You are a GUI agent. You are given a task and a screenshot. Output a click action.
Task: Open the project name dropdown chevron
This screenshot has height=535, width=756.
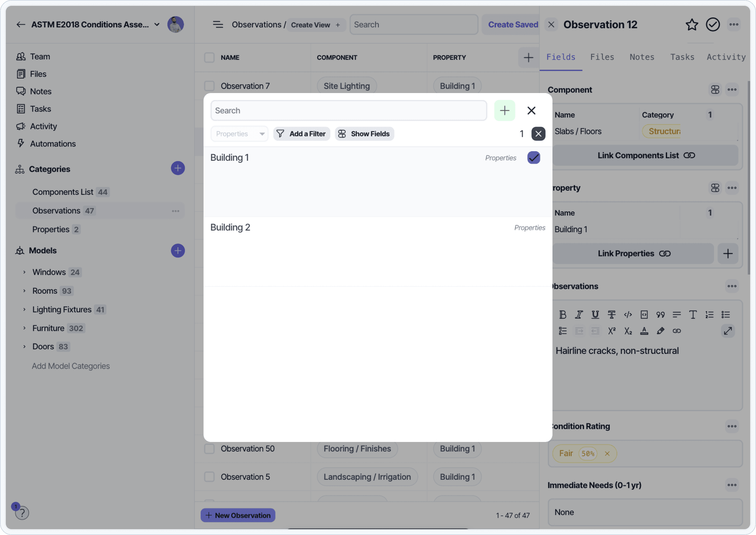[x=157, y=24]
